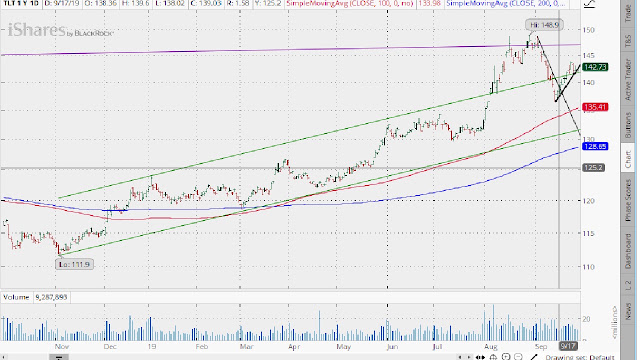The width and height of the screenshot is (640, 360).
Task: Click the red 135.41 moving average tag
Action: [595, 107]
